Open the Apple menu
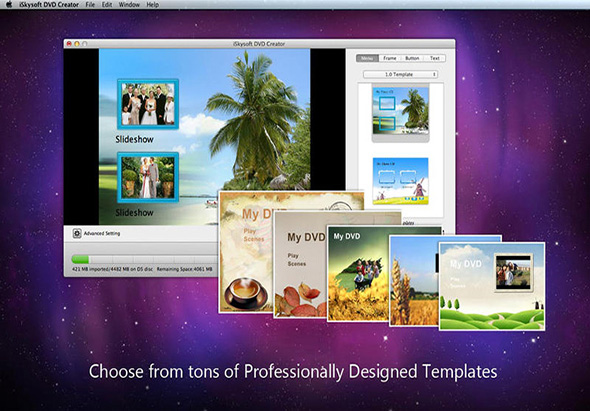Viewport: 590px width, 411px height. [9, 5]
